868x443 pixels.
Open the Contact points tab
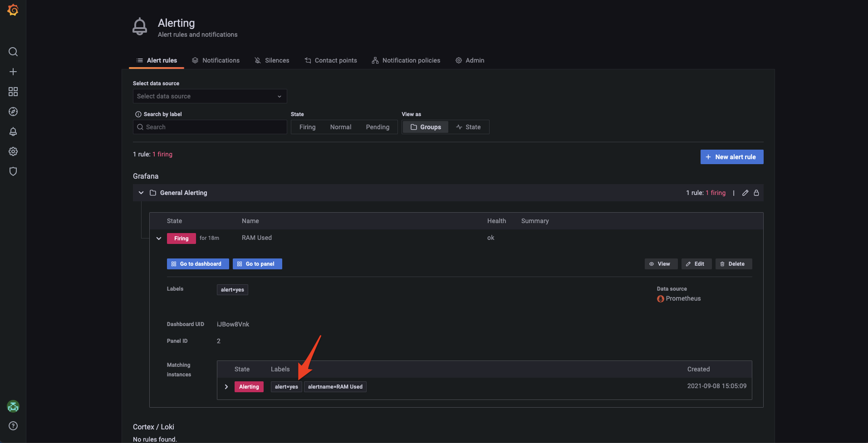(x=336, y=60)
